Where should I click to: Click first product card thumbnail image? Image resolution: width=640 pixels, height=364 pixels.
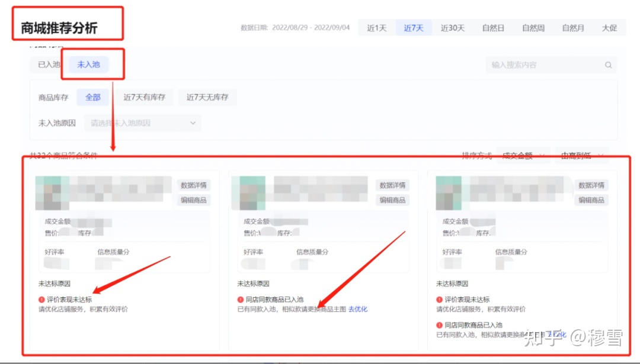(x=48, y=193)
